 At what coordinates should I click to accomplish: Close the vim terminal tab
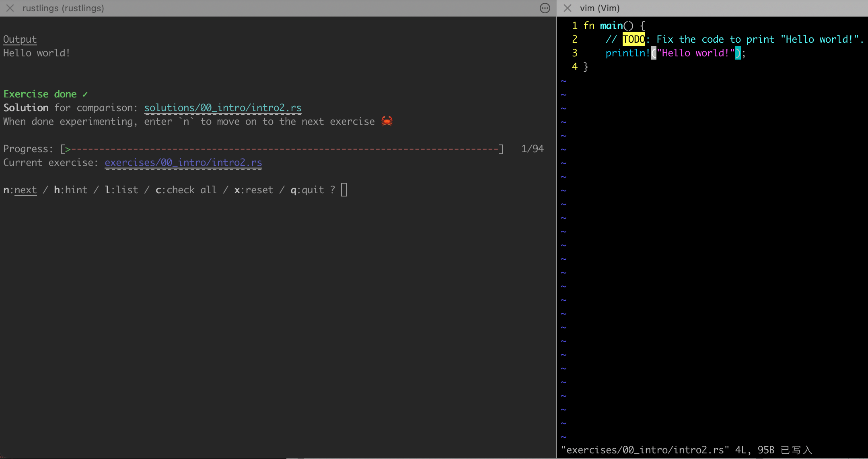point(568,8)
